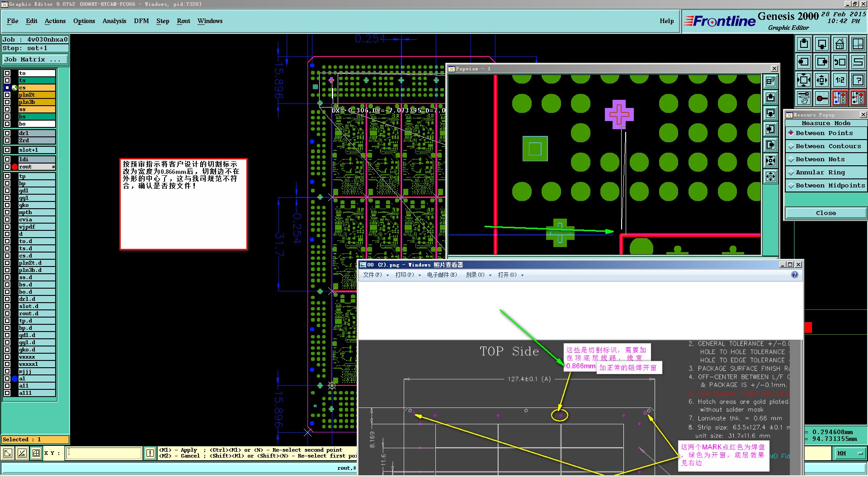Open the Edit menu
The height and width of the screenshot is (477, 868).
click(32, 21)
